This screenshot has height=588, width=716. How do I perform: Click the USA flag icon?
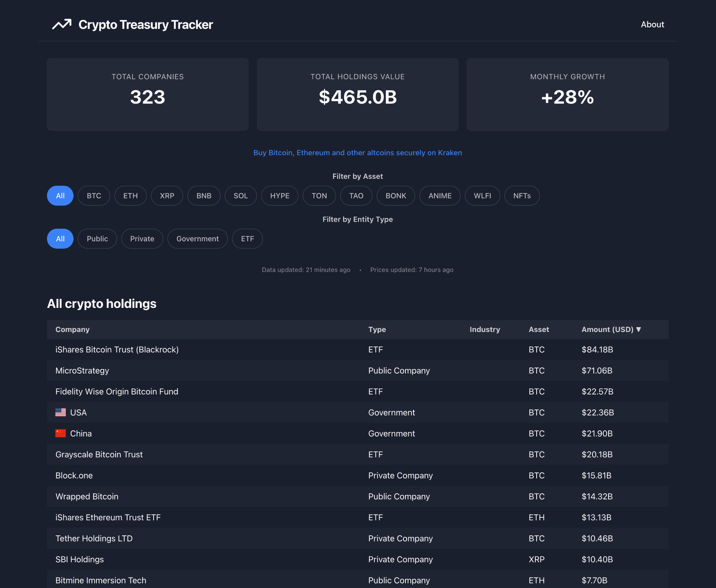[x=60, y=412]
